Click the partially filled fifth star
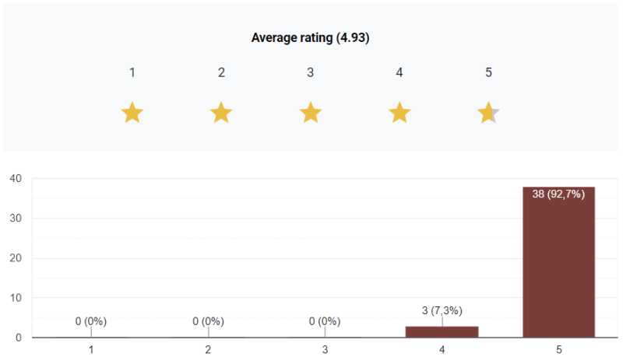This screenshot has height=364, width=623. pos(488,114)
